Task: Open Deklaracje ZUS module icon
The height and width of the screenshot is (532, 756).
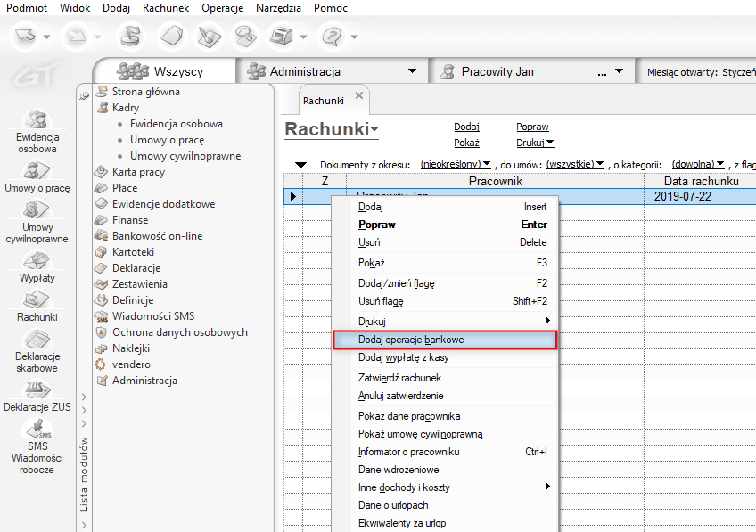Action: pos(37,389)
